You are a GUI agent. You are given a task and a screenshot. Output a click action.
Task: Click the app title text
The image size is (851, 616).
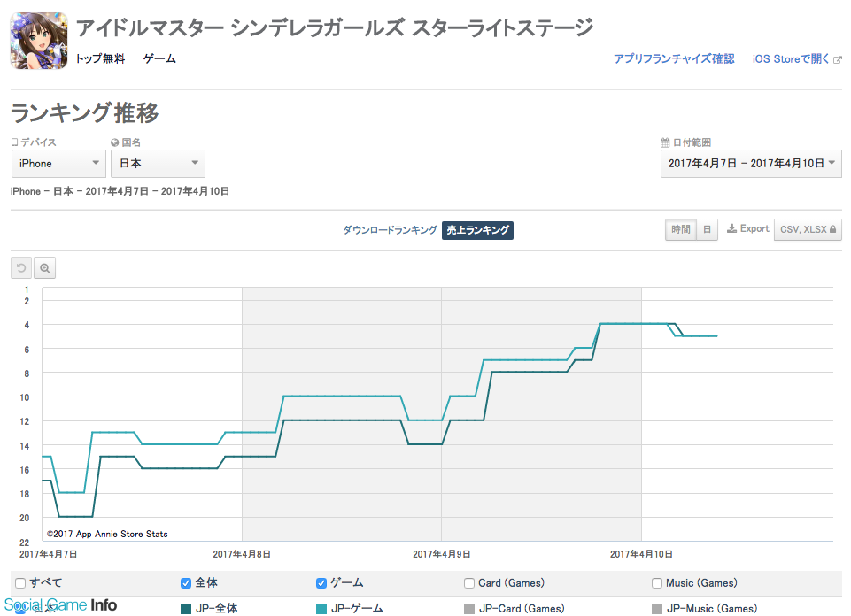(335, 27)
